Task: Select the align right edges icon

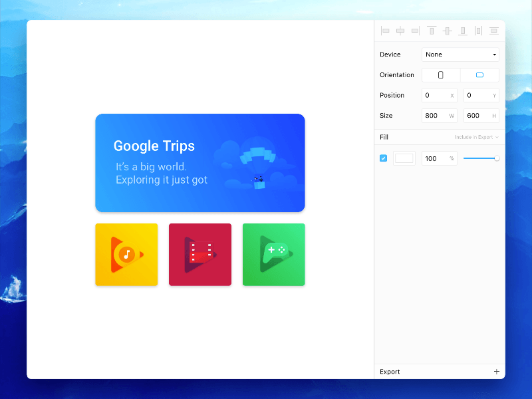Action: point(416,31)
